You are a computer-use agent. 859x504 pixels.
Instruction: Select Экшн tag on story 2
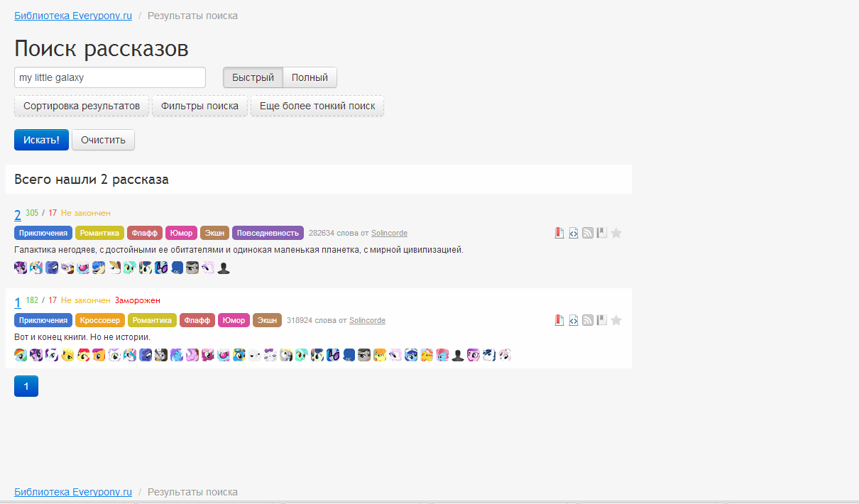(x=214, y=233)
